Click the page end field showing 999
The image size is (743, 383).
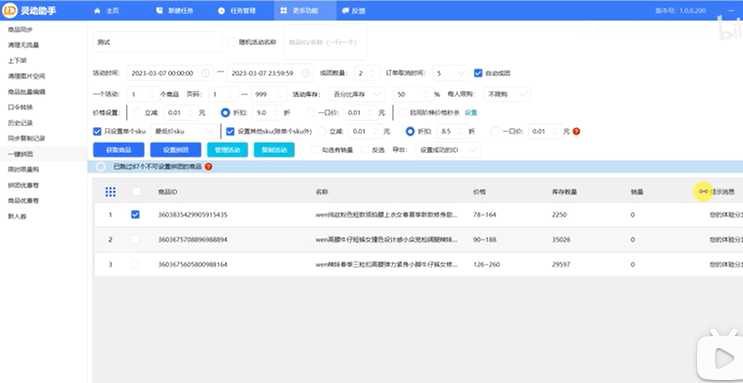click(269, 94)
